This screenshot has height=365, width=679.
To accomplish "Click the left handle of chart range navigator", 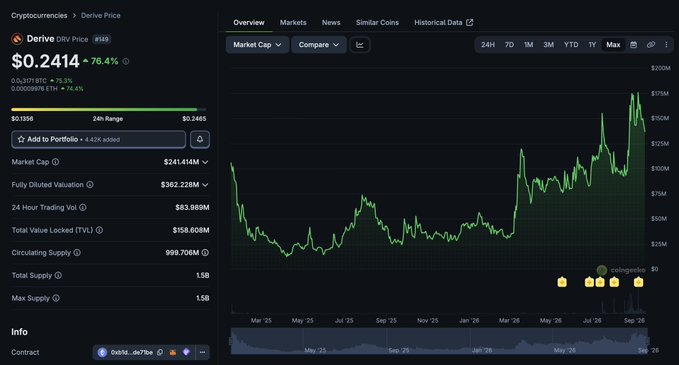I will (x=231, y=341).
